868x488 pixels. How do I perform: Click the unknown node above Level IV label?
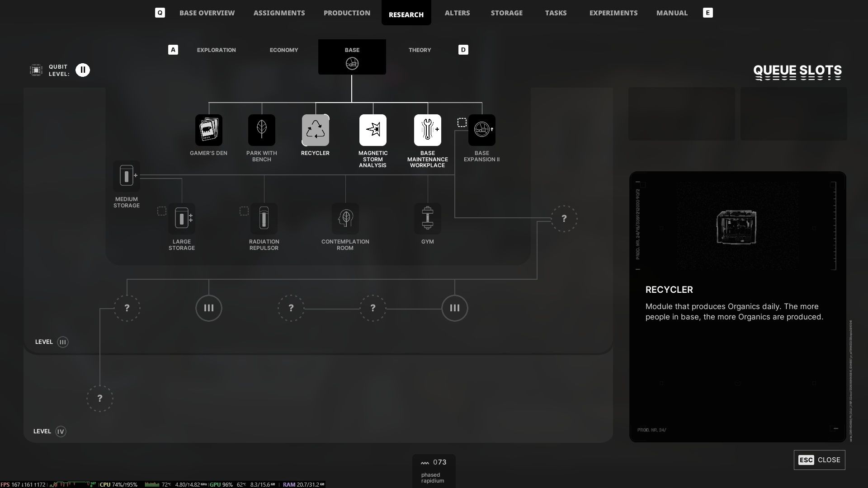click(99, 399)
